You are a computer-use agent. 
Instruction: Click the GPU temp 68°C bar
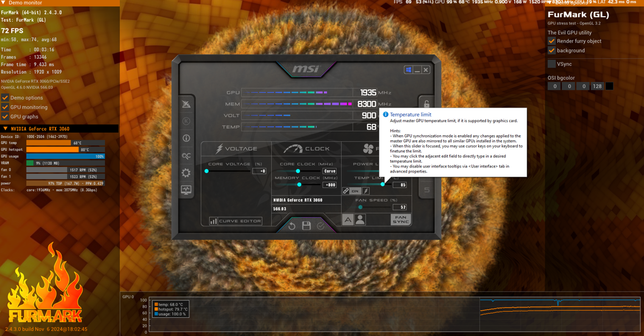click(x=65, y=143)
